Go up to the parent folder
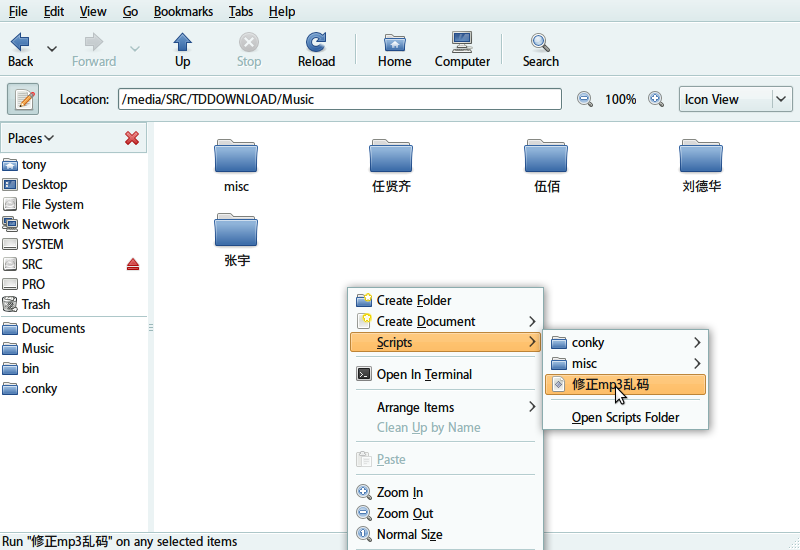The height and width of the screenshot is (550, 800). pos(182,49)
